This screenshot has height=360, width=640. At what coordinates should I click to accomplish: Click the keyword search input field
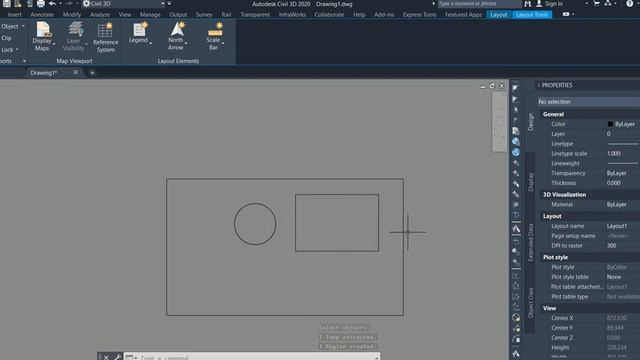479,4
